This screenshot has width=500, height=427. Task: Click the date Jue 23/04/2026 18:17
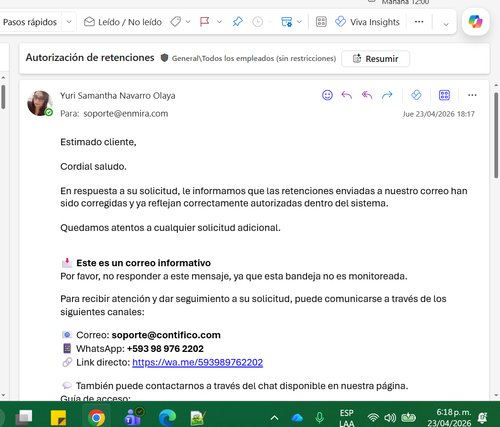[438, 114]
